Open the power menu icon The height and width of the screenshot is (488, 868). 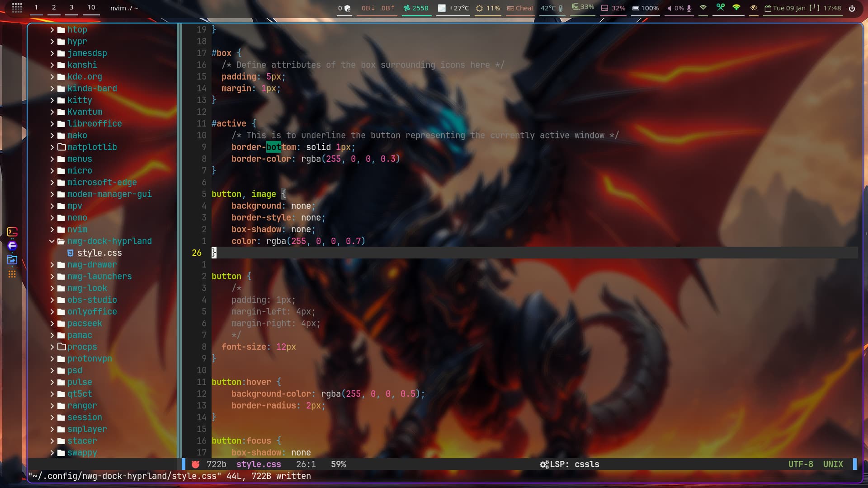(x=852, y=8)
